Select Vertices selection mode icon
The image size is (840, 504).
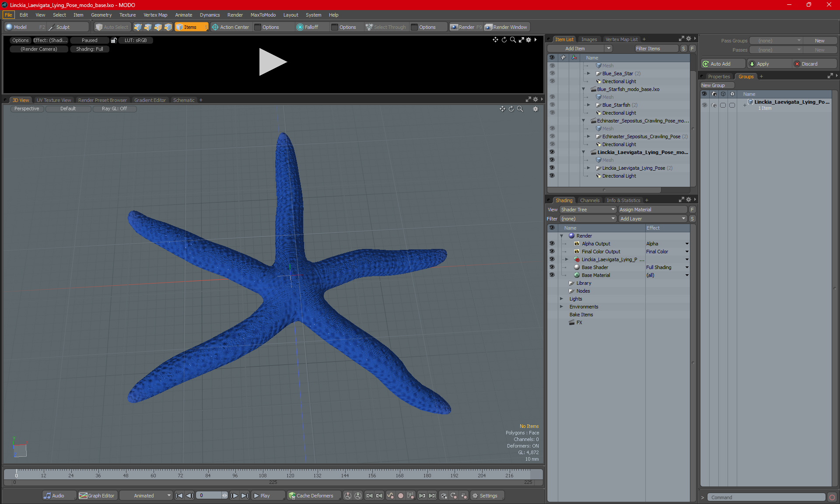coord(138,27)
